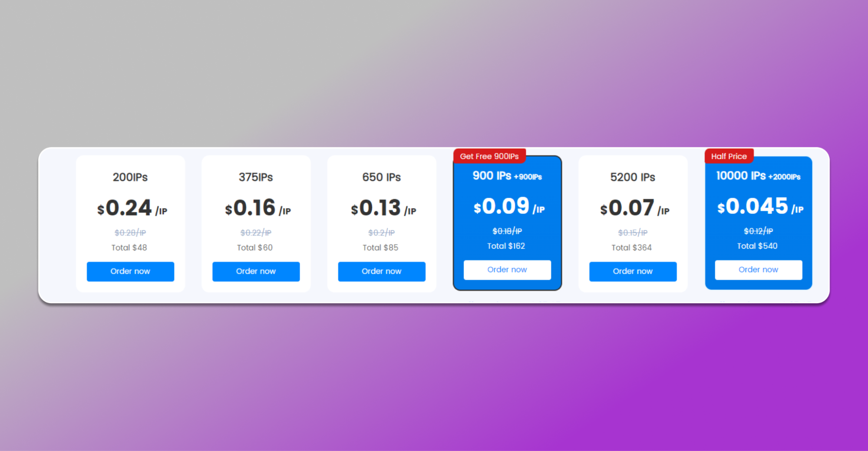Viewport: 868px width, 451px height.
Task: Click the $0.16 /IP price
Action: point(258,208)
